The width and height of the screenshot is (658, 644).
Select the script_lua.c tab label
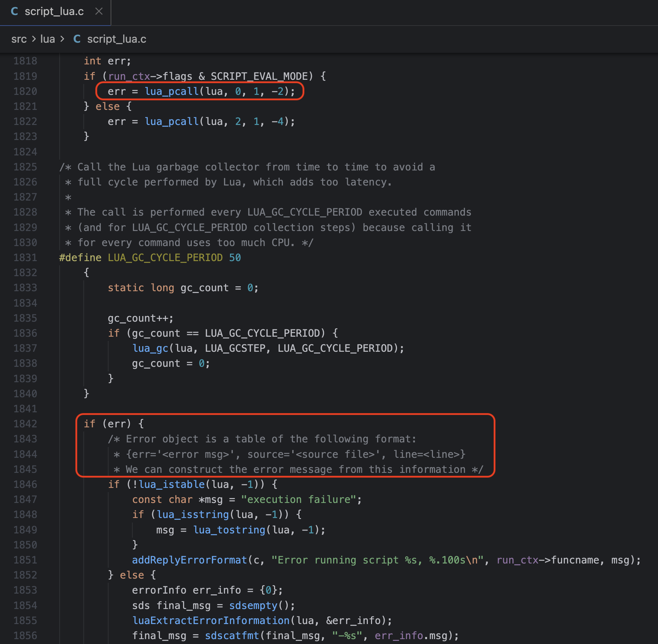54,12
